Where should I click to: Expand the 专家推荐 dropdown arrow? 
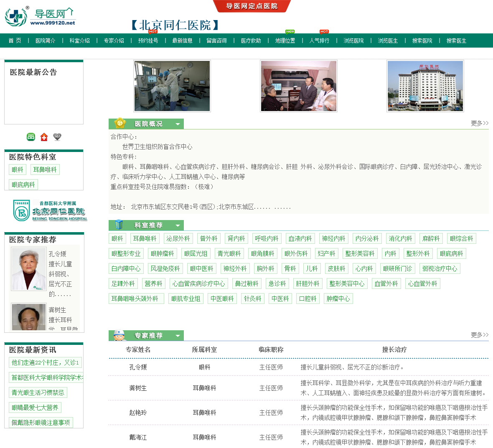click(178, 336)
